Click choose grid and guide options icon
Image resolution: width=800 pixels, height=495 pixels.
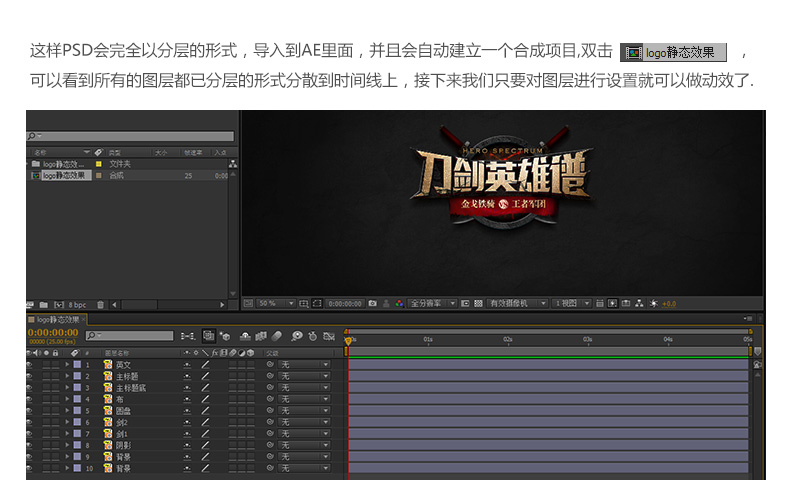[304, 303]
